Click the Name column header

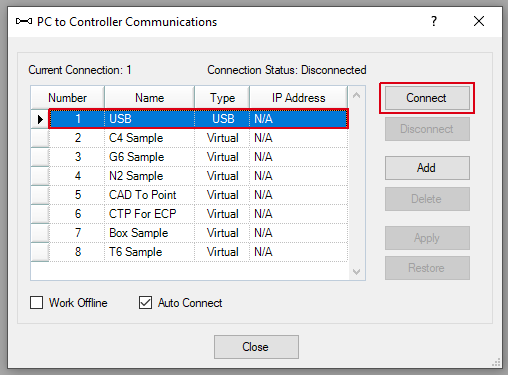[x=149, y=98]
